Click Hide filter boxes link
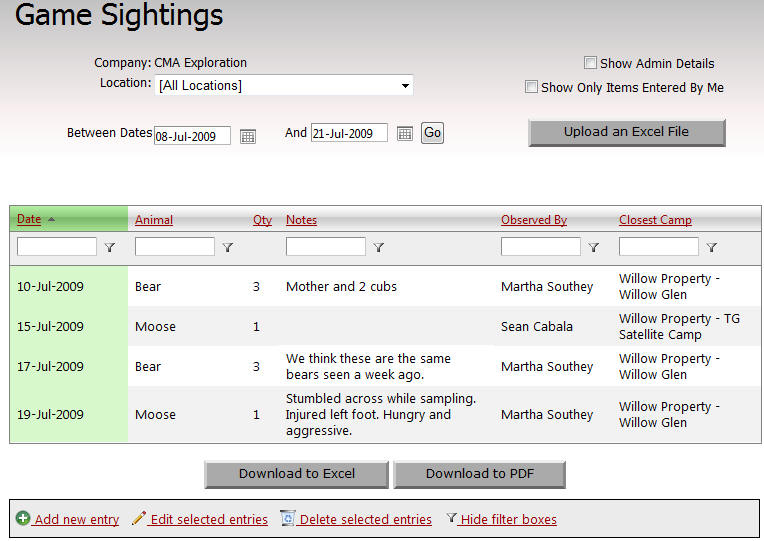Image resolution: width=764 pixels, height=541 pixels. click(x=509, y=520)
